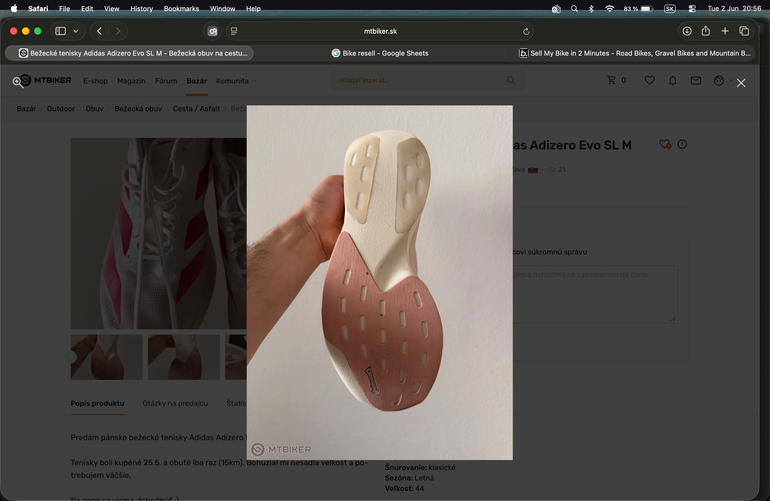The height and width of the screenshot is (501, 770).
Task: Go forward to next page
Action: (x=118, y=31)
